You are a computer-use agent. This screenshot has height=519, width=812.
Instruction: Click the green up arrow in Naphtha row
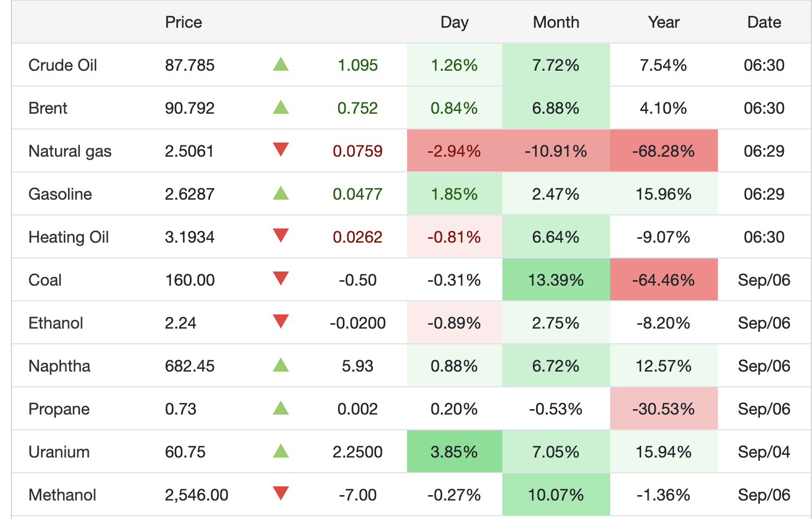(281, 365)
